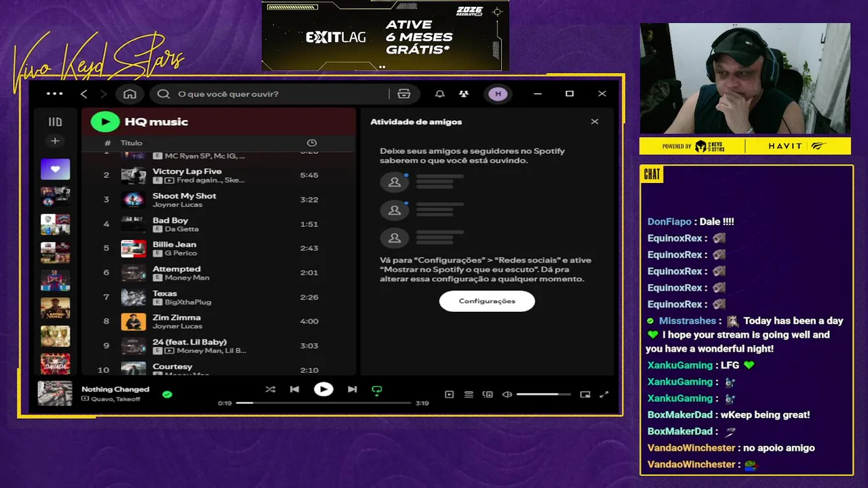Viewport: 868px width, 488px height.
Task: Open the Connect to a device icon
Action: pos(488,394)
